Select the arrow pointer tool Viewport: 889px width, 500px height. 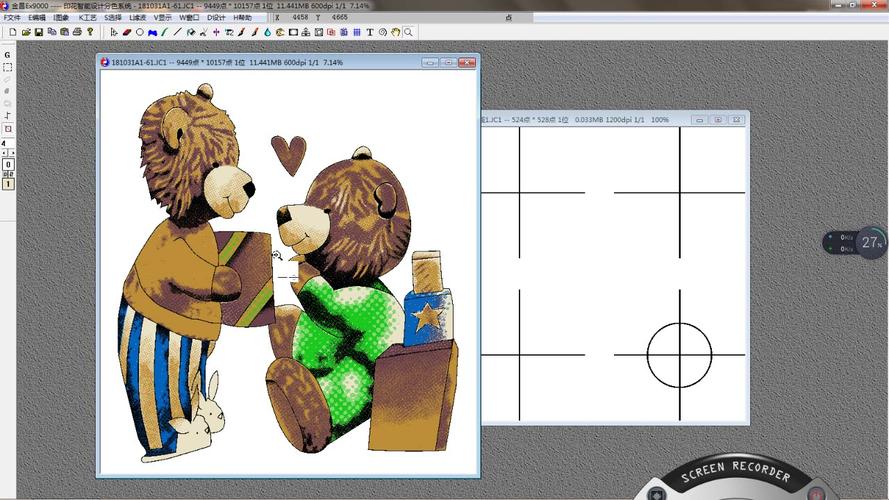click(114, 32)
